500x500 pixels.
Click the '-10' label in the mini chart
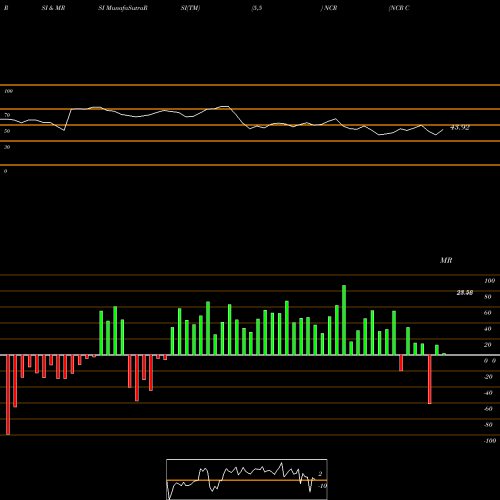tap(322, 486)
